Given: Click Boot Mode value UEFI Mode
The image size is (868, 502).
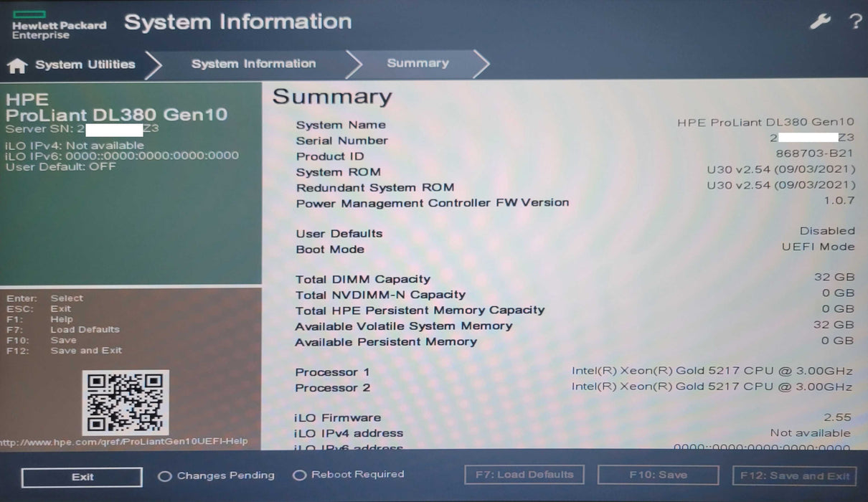Looking at the screenshot, I should 818,247.
